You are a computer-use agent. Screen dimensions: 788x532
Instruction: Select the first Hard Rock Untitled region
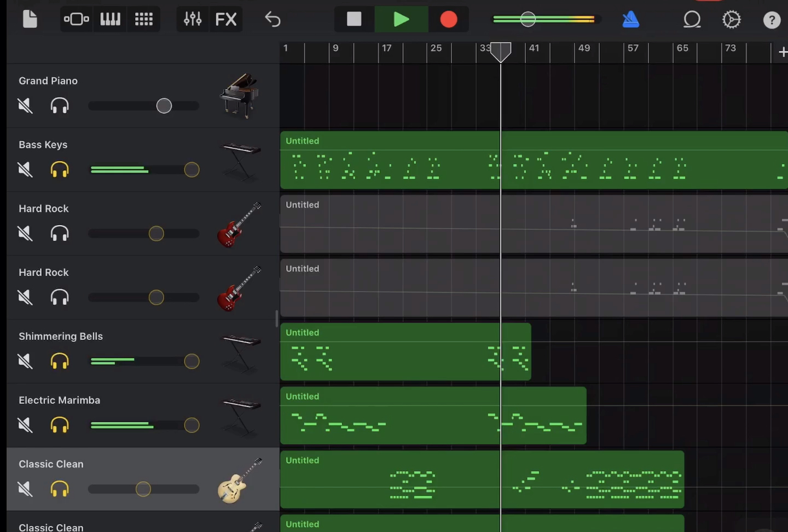point(534,224)
